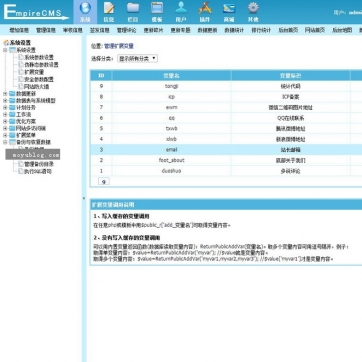Viewport: 362px width, 362px height.
Task: Click the document icon beside 伪静态参数设置
Action: click(x=21, y=65)
